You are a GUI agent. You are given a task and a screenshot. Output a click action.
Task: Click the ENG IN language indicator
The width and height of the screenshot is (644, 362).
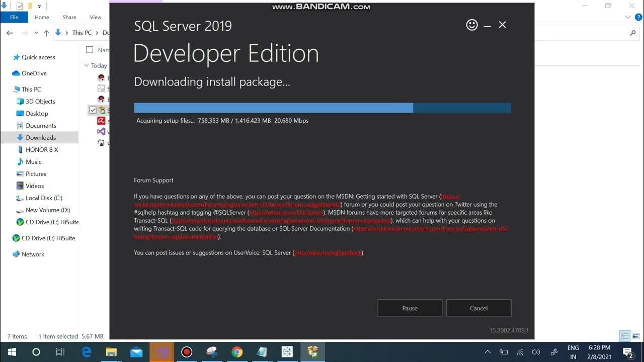(573, 352)
